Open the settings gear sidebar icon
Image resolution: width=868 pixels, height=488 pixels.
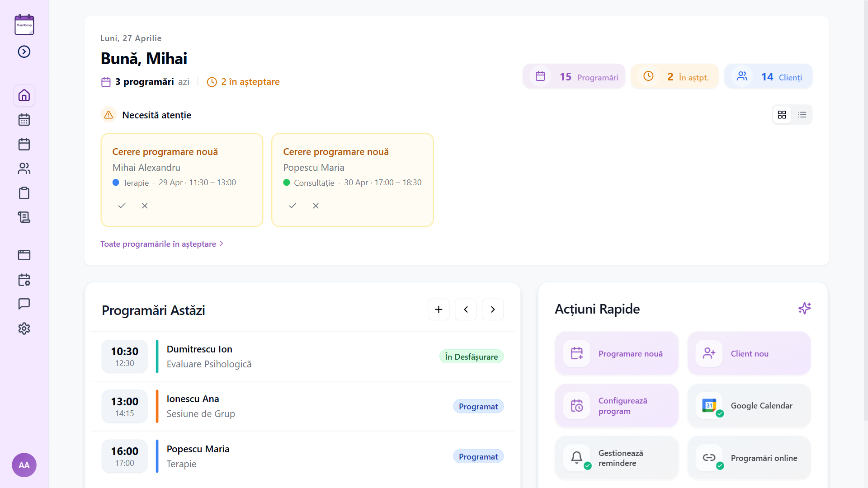[24, 328]
